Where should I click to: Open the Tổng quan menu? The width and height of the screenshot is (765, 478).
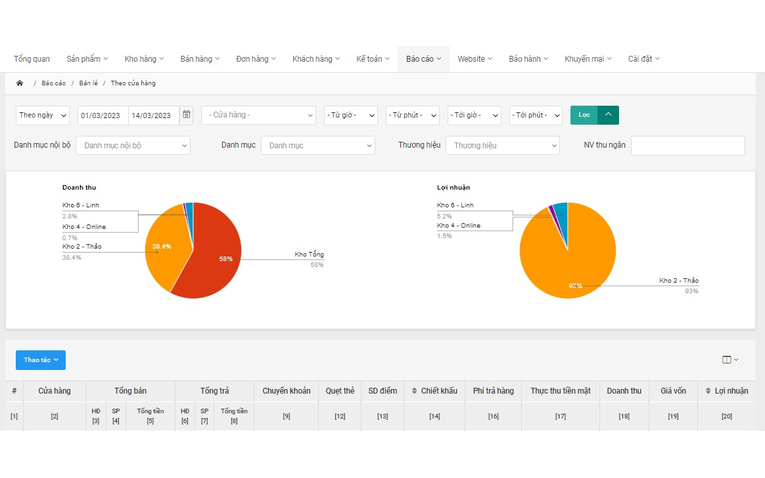32,59
